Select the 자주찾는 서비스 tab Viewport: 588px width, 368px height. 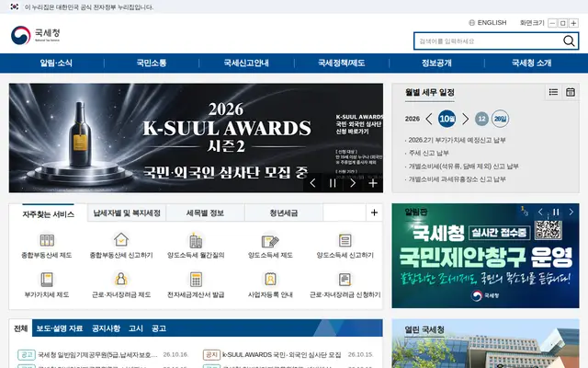48,213
